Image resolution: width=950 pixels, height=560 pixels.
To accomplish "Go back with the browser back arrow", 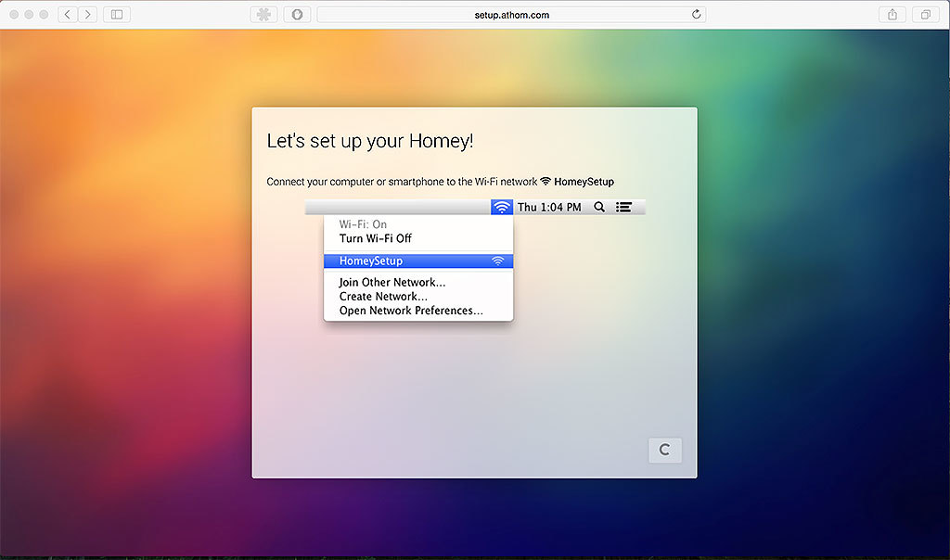I will click(67, 15).
